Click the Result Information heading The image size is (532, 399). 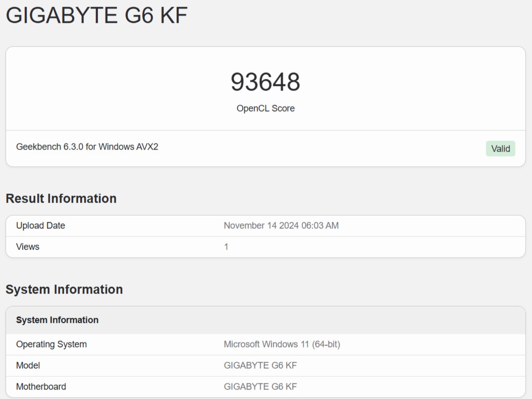click(61, 198)
